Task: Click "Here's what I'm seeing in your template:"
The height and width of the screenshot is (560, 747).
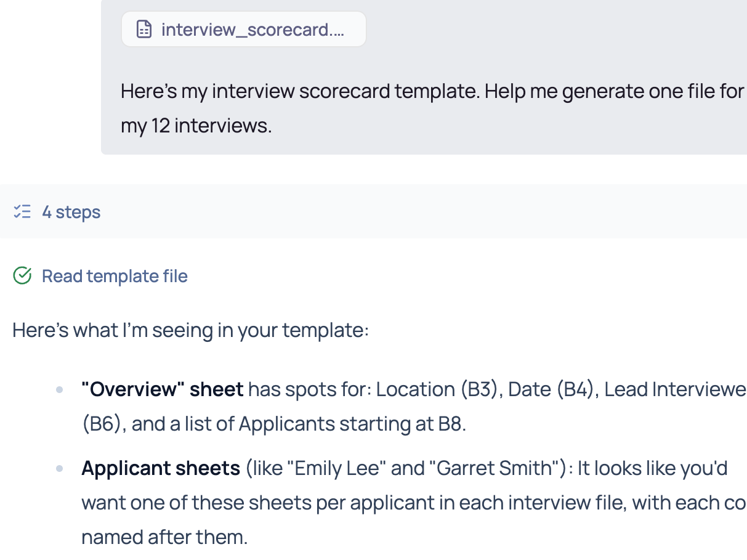Action: pyautogui.click(x=190, y=330)
